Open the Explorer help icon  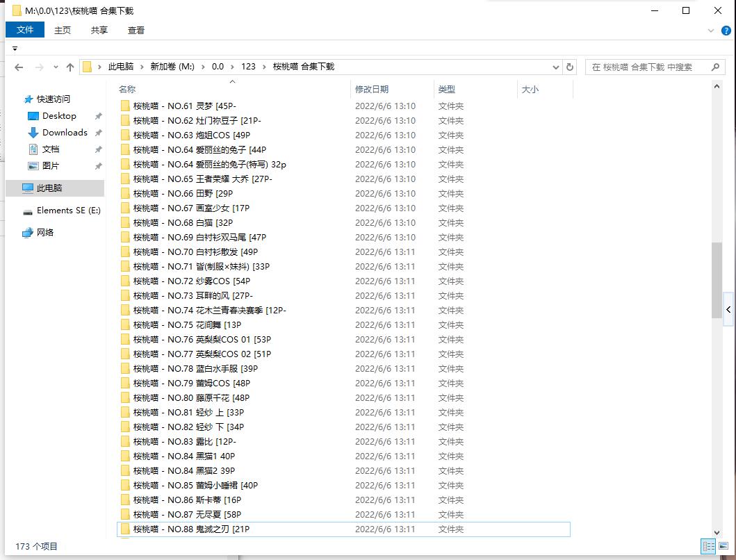tap(726, 31)
